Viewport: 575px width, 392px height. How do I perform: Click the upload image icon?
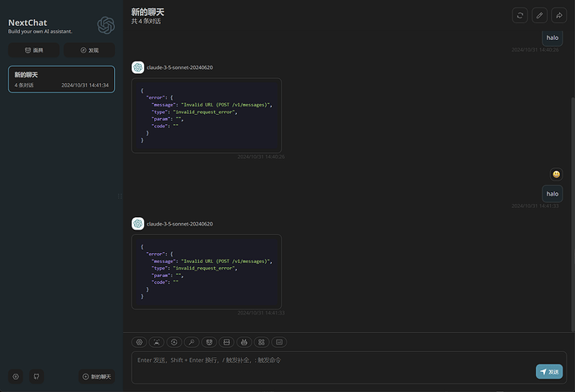coord(157,342)
